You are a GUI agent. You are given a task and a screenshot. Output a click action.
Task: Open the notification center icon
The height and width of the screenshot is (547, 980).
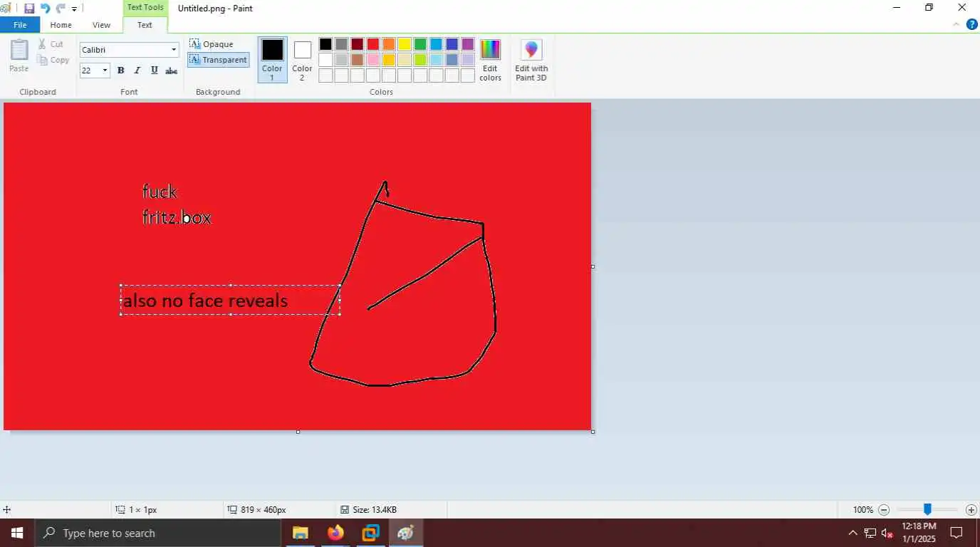pyautogui.click(x=956, y=533)
